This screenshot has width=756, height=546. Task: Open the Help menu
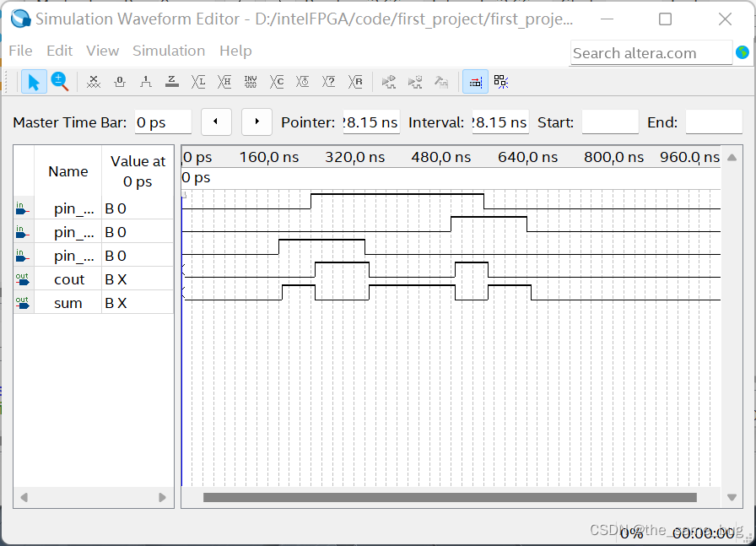coord(235,51)
